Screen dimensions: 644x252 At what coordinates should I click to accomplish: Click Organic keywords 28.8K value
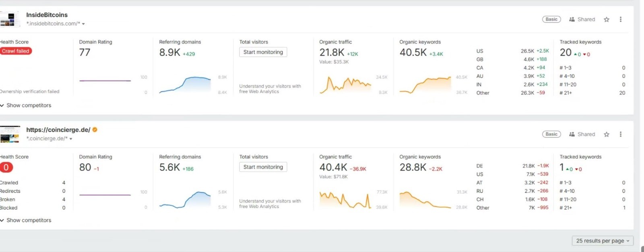click(x=413, y=167)
